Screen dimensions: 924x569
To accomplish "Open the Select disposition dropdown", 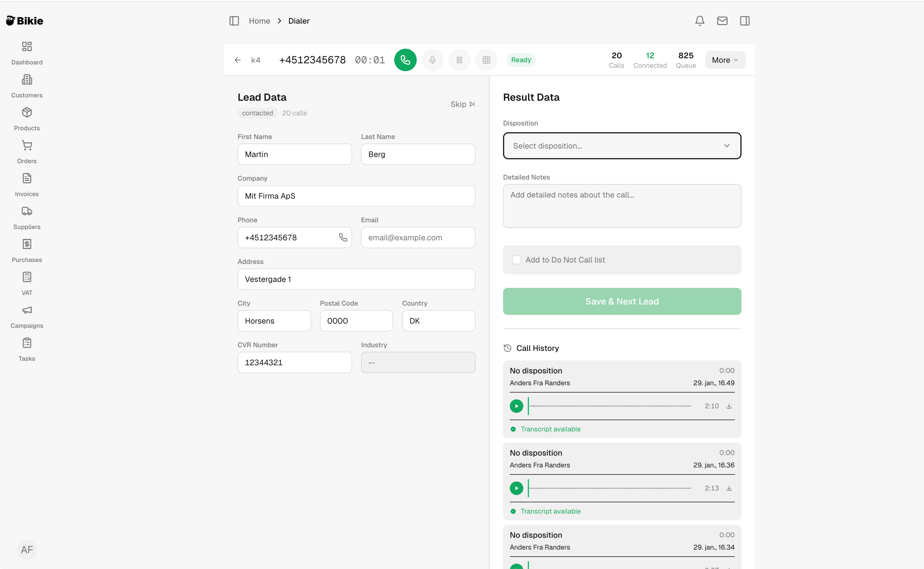I will (x=622, y=146).
